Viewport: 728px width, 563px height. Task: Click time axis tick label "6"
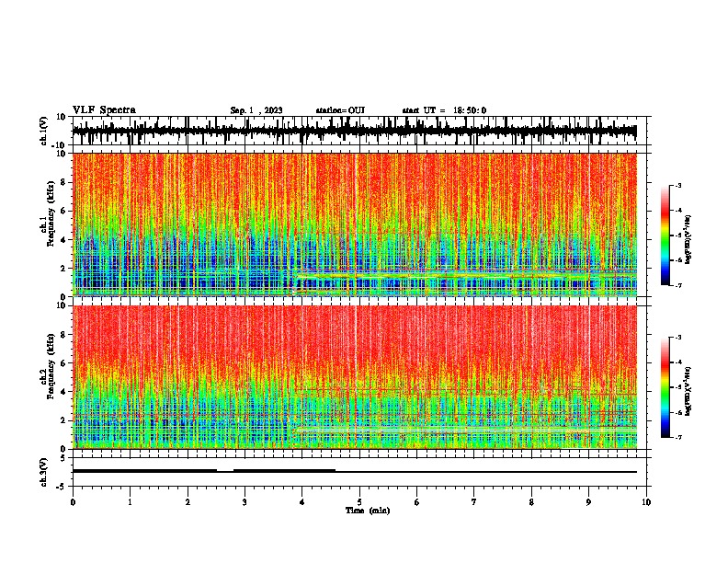point(417,502)
